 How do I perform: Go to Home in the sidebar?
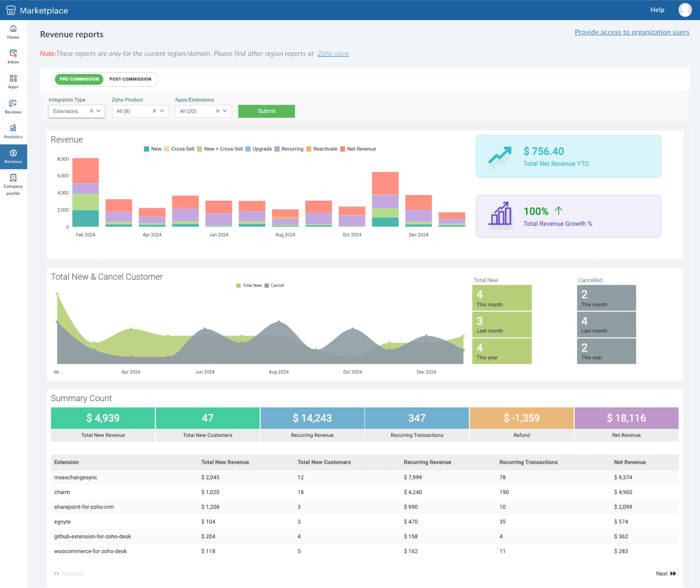pos(13,32)
